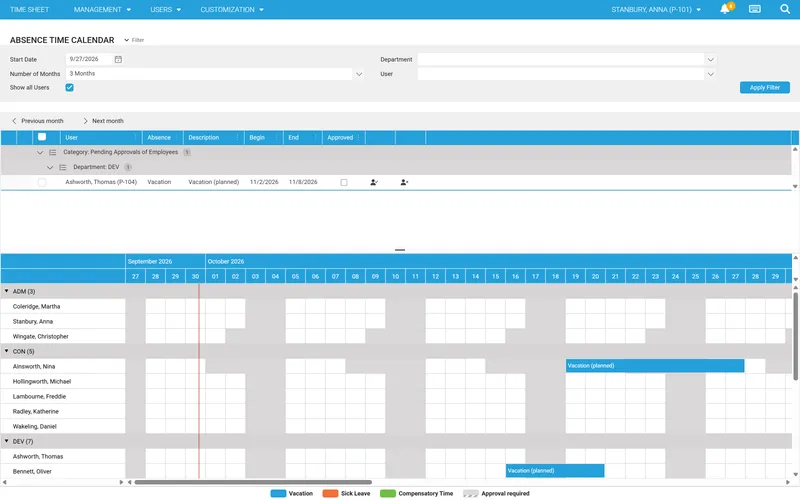Click the approve-absence icon for Ashworth, Thomas
800x500 pixels.
(374, 182)
